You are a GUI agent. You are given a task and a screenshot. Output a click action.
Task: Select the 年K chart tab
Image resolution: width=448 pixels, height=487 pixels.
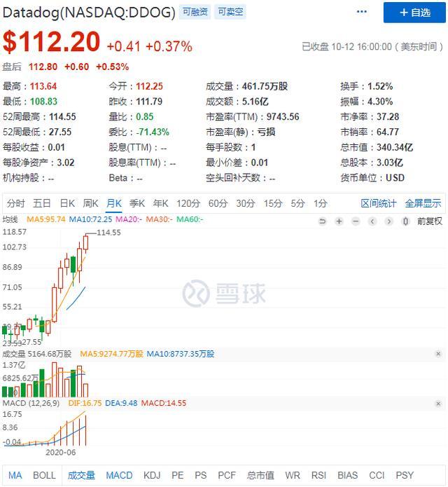pyautogui.click(x=160, y=203)
